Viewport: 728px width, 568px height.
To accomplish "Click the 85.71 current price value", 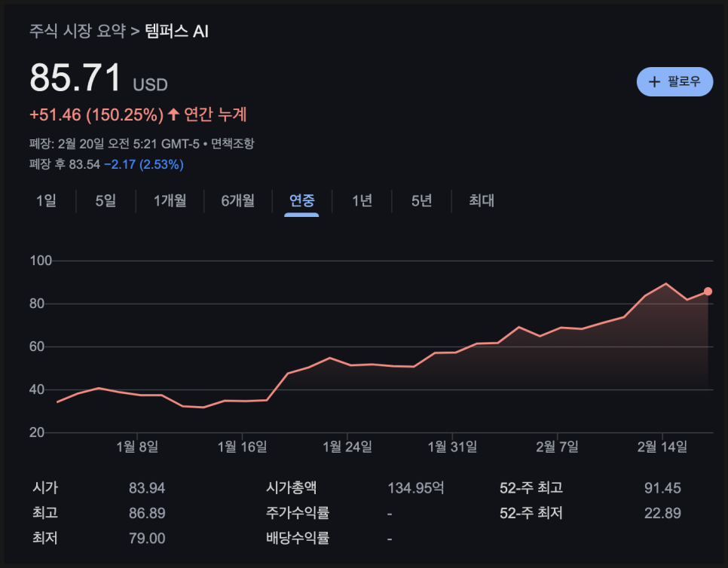I will pos(75,78).
